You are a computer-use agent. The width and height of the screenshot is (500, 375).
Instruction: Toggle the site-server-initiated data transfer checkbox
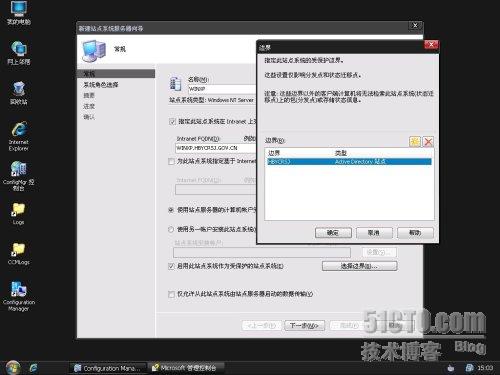pos(171,294)
